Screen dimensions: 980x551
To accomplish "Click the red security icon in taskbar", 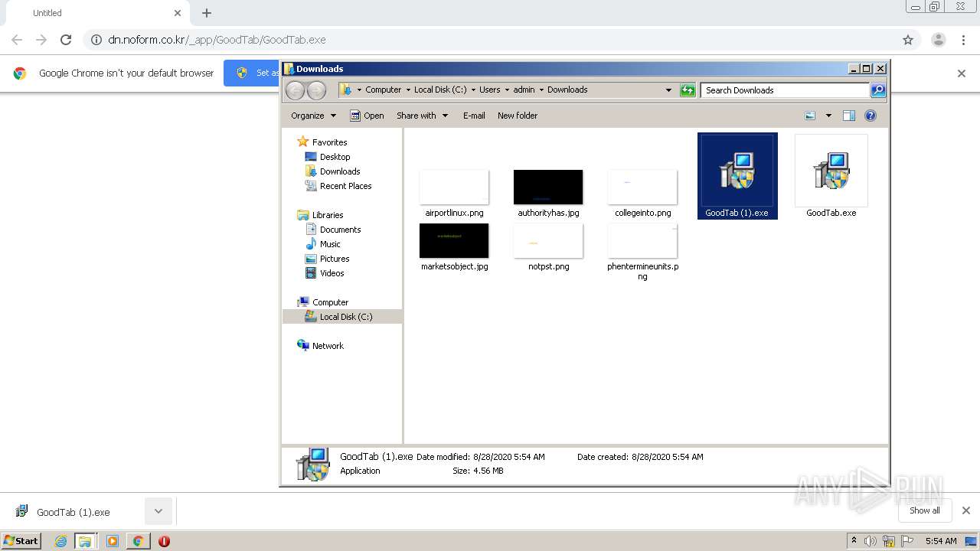I will tap(164, 541).
